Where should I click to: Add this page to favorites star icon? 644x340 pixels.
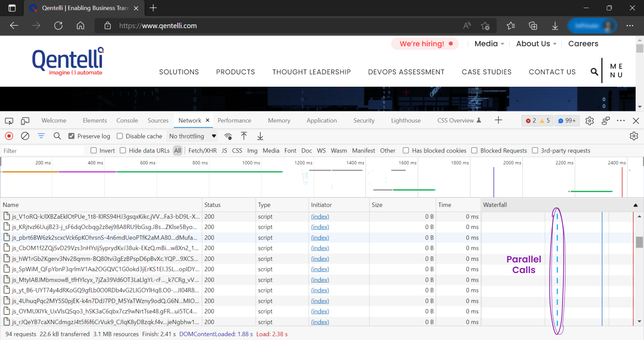point(485,25)
